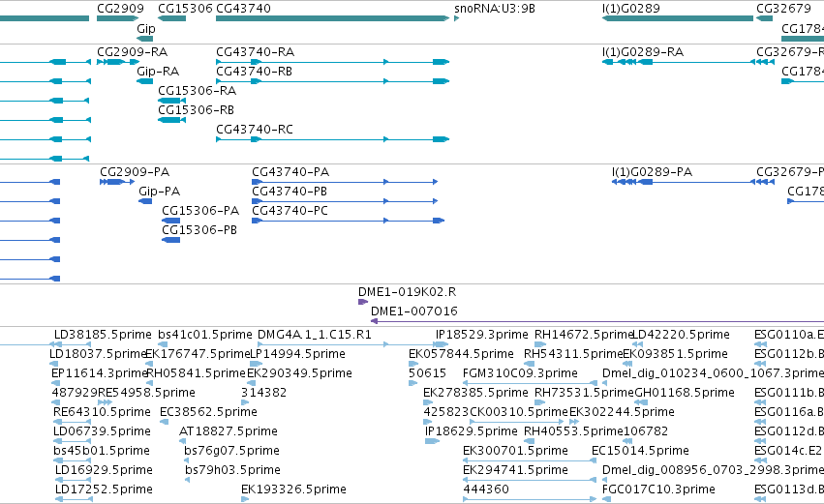The image size is (824, 504).
Task: Open EST bs41c01.5prime
Action: coord(205,335)
